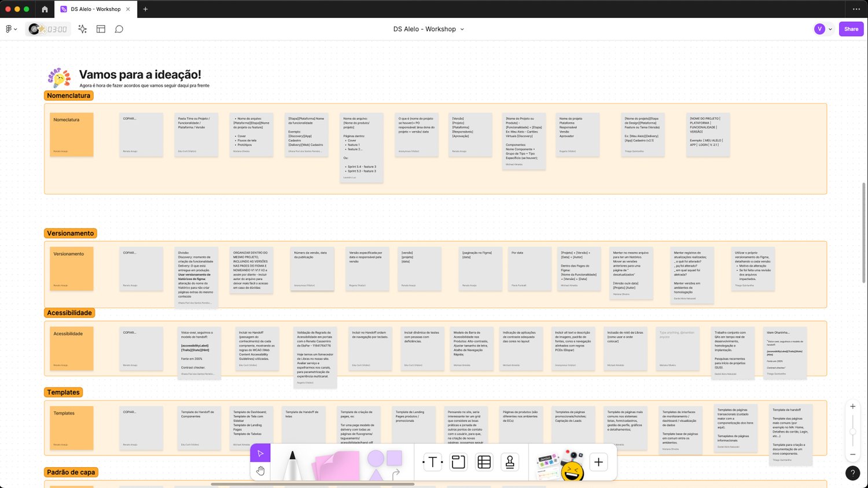Screen dimensions: 868x488
Task: Open the timer and music widget
Action: [x=48, y=29]
